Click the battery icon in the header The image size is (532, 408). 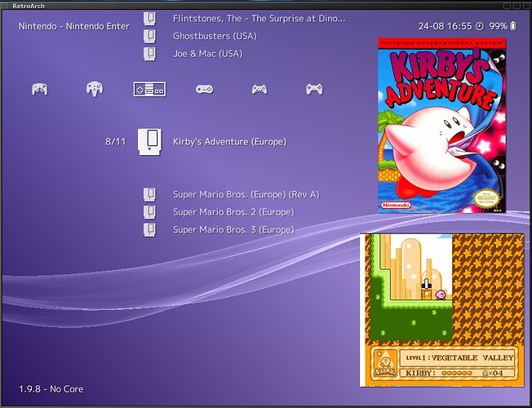click(513, 26)
